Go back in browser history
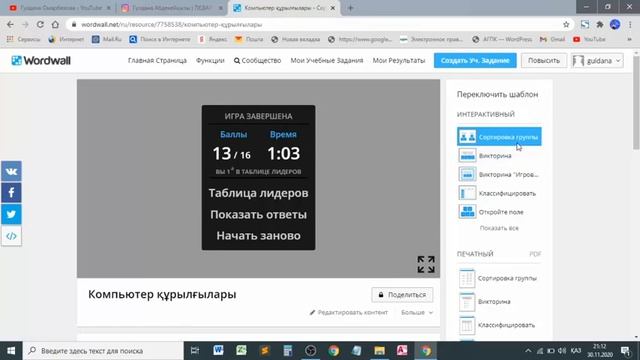640x360 pixels. (10, 24)
